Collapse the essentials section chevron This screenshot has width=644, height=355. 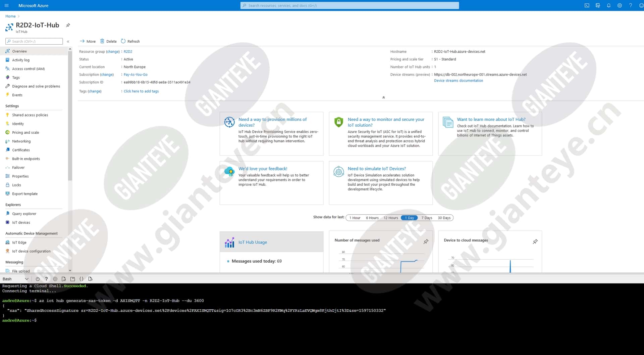pyautogui.click(x=383, y=97)
